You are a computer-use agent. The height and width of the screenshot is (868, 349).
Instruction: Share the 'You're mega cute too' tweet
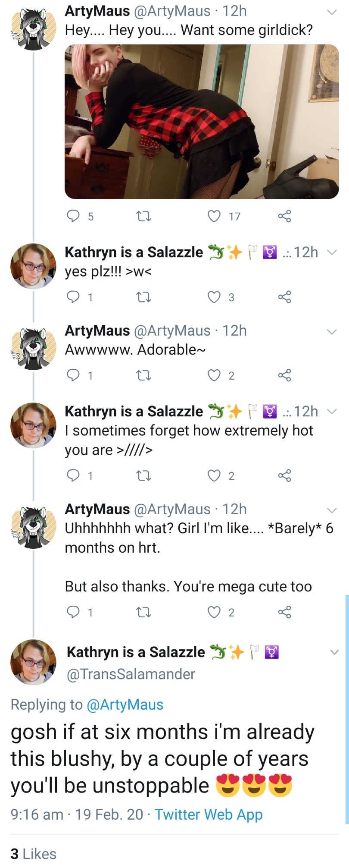(x=284, y=612)
